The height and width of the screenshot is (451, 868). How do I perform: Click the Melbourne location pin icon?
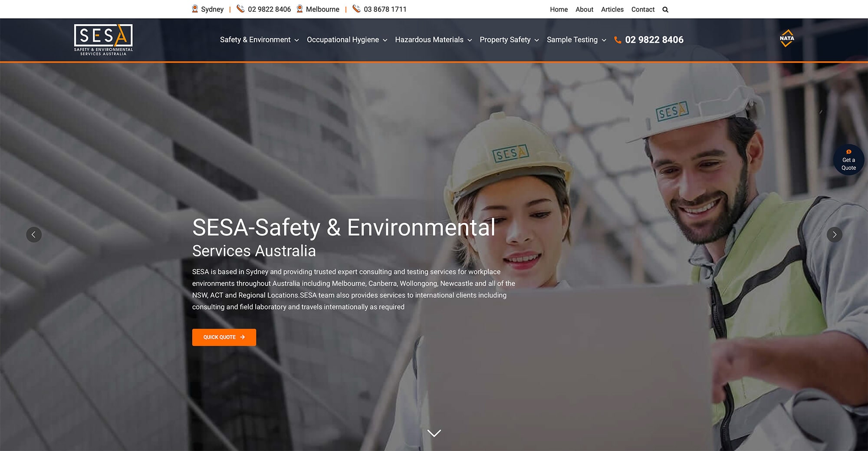pos(299,9)
